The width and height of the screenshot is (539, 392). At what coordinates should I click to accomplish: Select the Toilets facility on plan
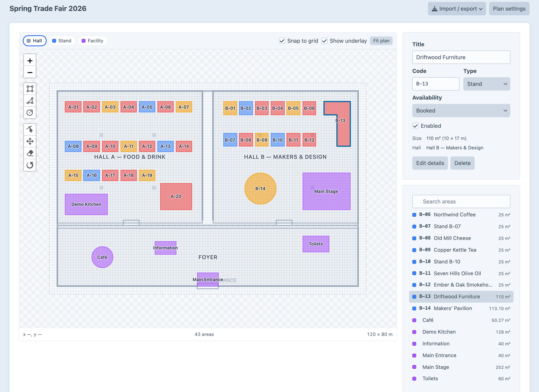316,244
